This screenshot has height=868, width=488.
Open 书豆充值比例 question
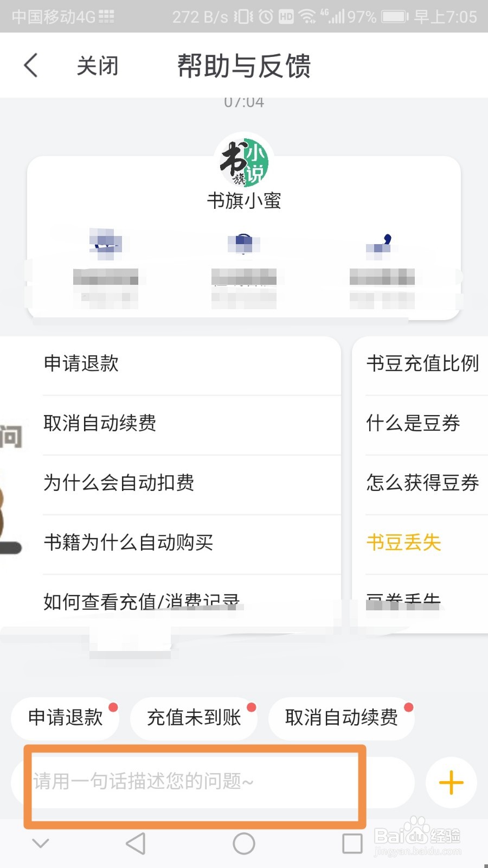point(422,363)
